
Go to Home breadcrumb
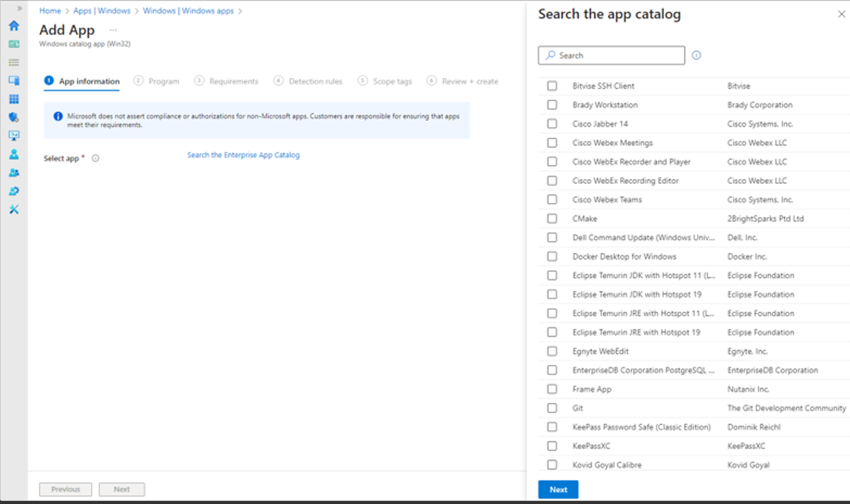click(50, 11)
